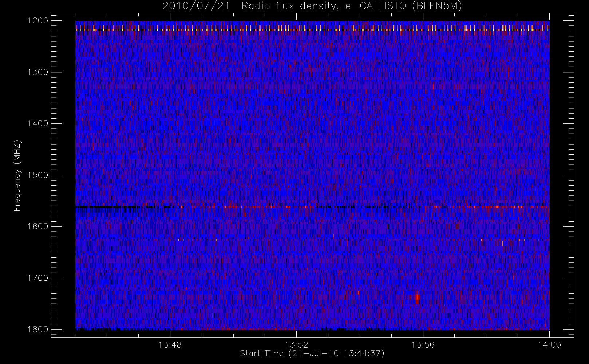Click the bright red burst near 13:56
This screenshot has height=364, width=589.
tap(417, 299)
